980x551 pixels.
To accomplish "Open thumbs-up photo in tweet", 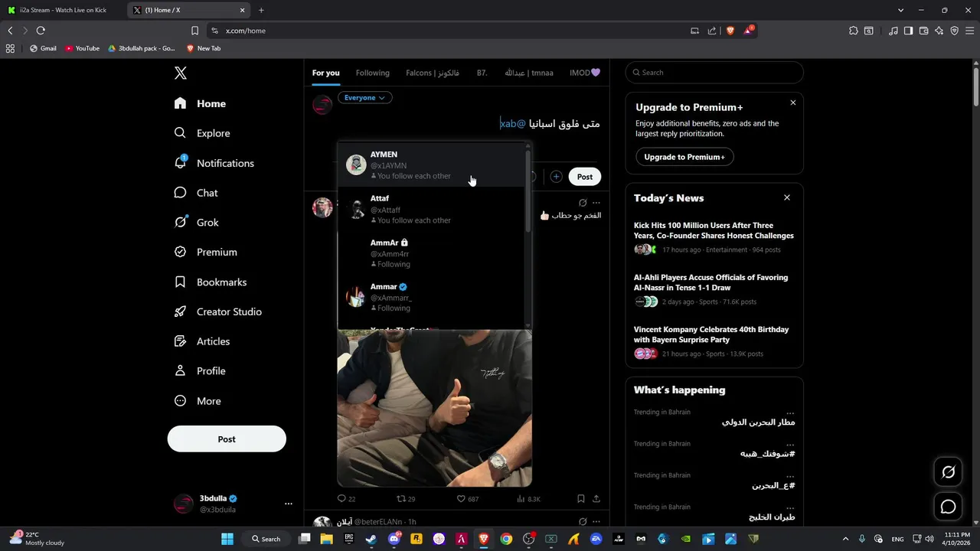I will click(x=435, y=408).
